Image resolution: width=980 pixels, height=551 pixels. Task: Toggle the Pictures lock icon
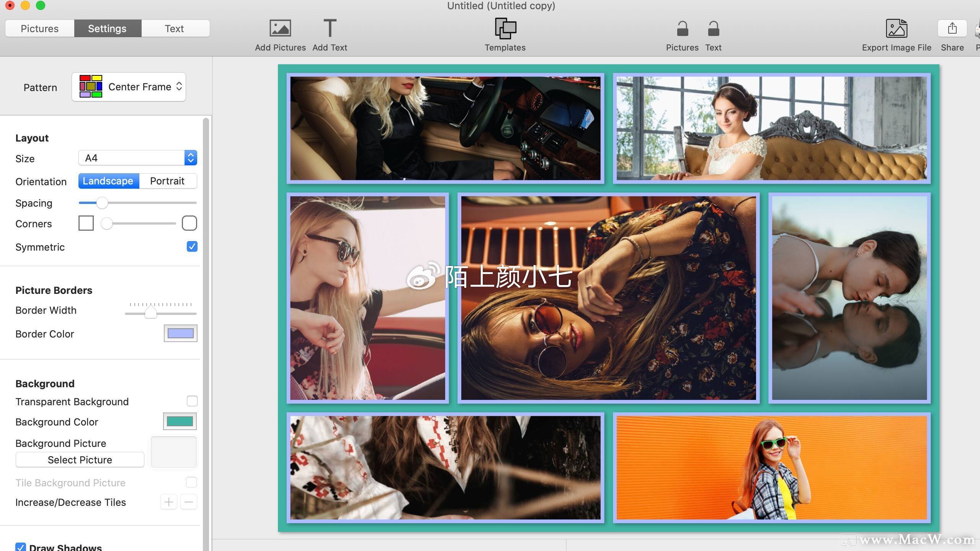[x=682, y=29]
